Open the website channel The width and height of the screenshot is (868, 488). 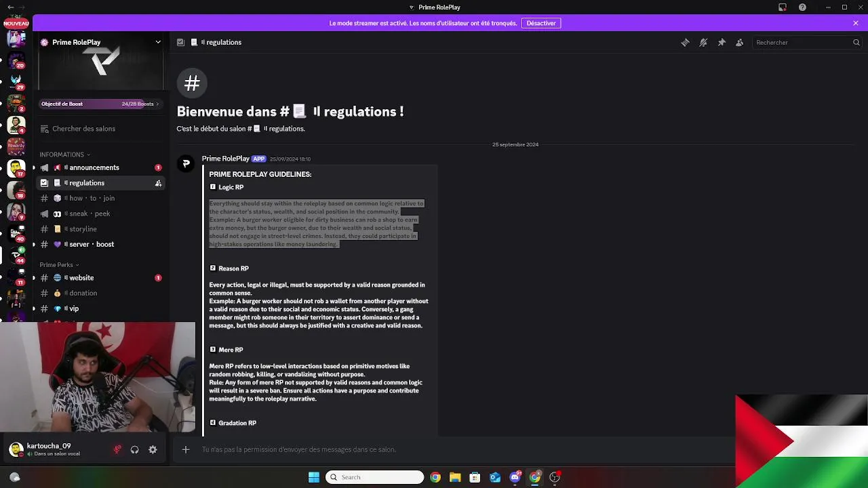[100, 278]
